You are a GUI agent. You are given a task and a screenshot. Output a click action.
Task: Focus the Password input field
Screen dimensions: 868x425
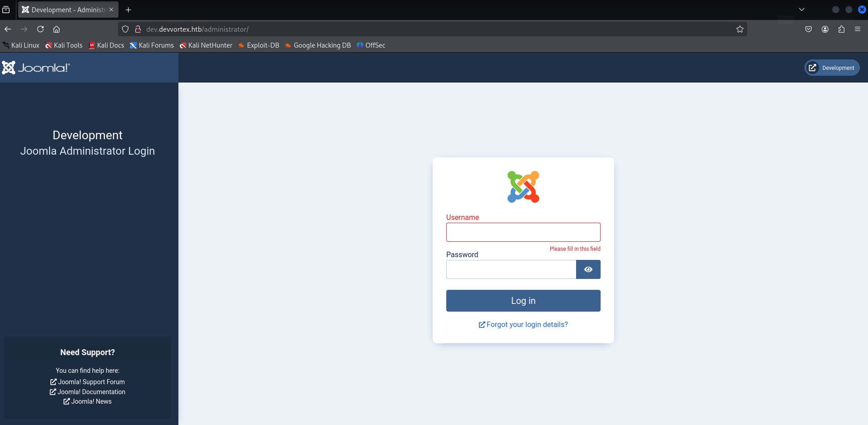[x=511, y=269]
